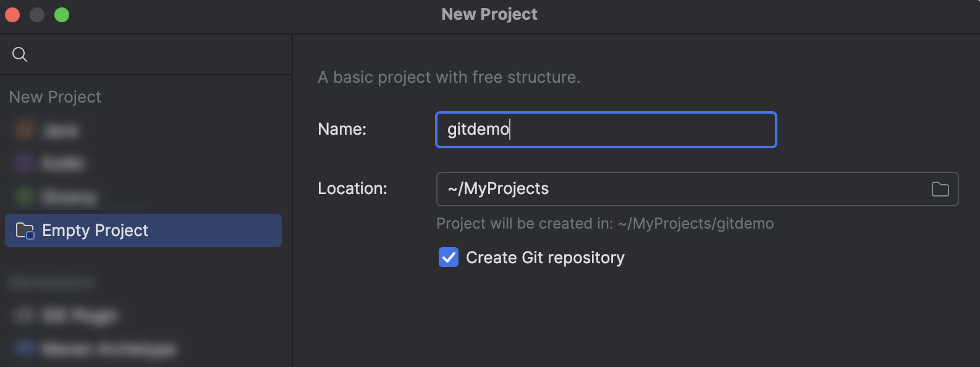Click the Generators section header
Viewport: 980px width, 367px height.
[53, 282]
